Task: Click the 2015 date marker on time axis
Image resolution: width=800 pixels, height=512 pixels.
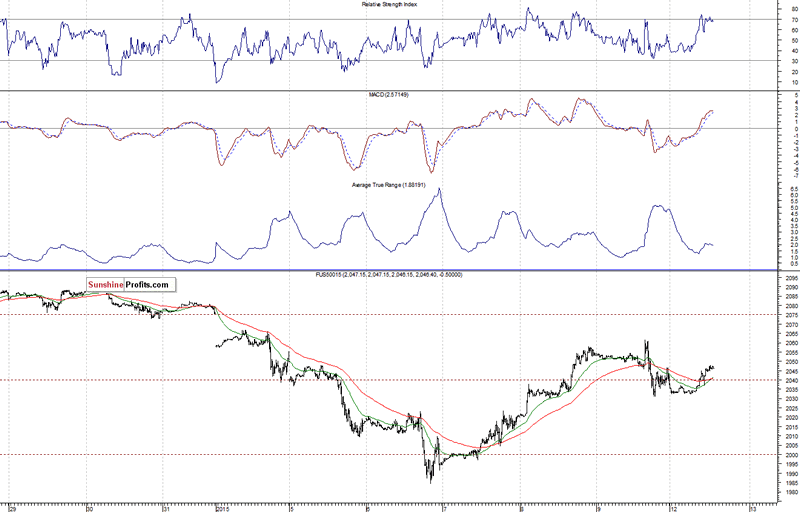Action: tap(222, 506)
